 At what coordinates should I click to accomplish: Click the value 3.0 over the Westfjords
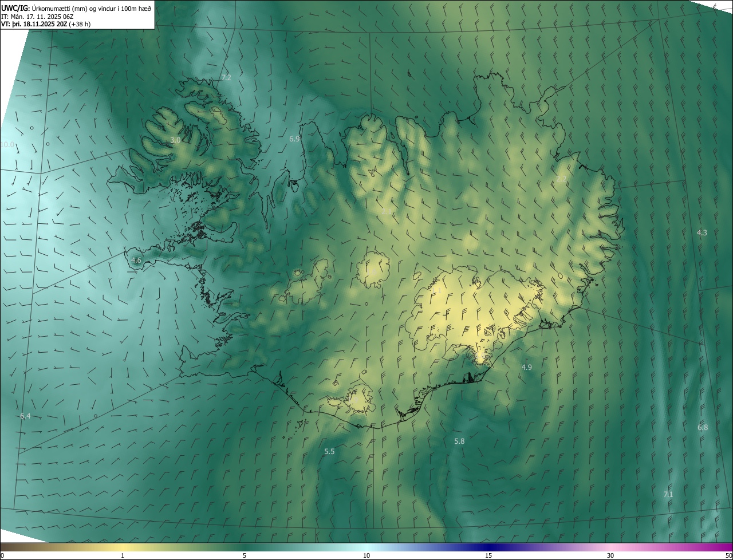tap(176, 140)
